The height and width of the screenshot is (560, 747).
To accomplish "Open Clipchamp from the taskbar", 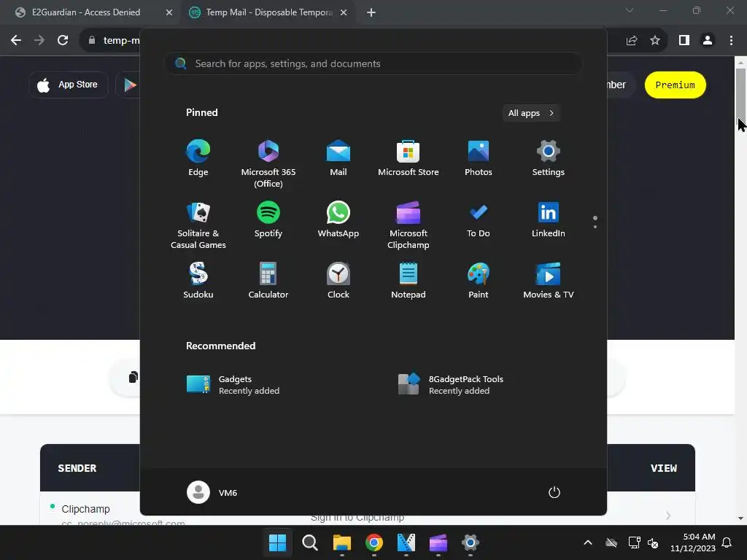I will (438, 542).
